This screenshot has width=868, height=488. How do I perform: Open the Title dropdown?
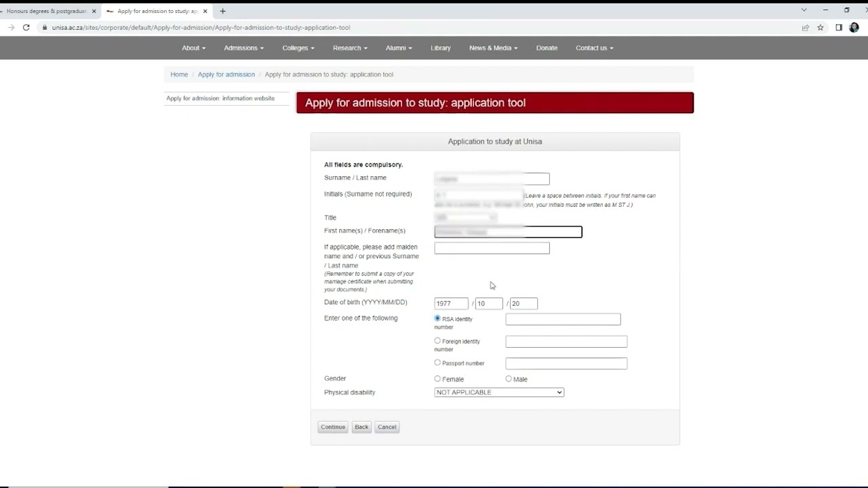[465, 218]
